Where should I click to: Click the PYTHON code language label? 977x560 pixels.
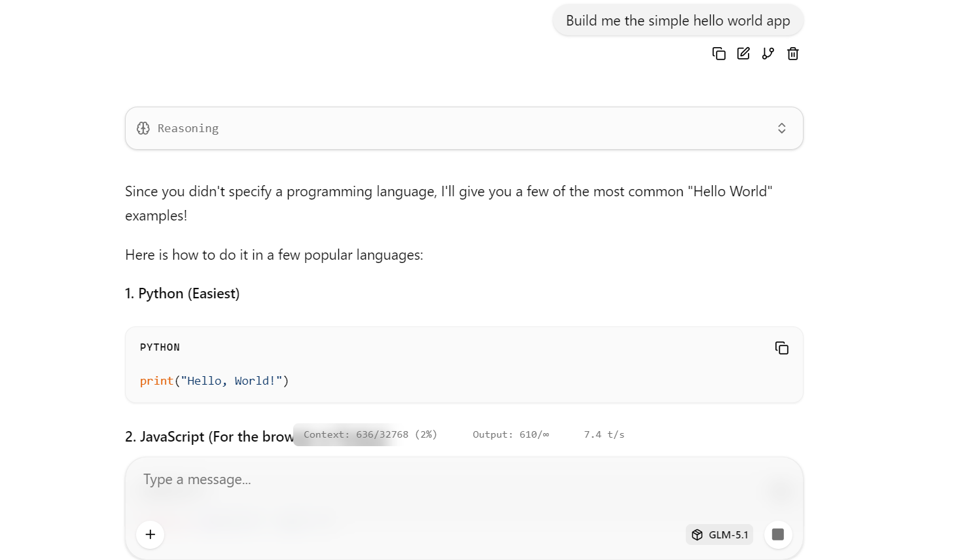tap(160, 347)
